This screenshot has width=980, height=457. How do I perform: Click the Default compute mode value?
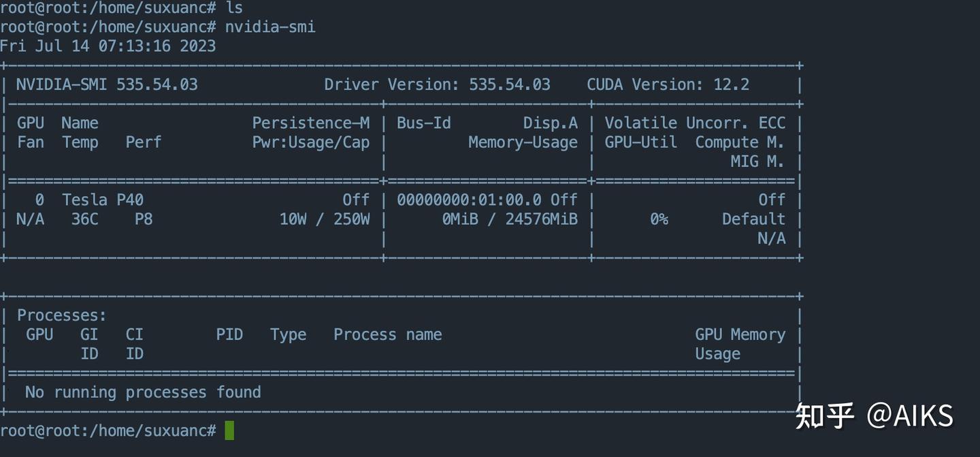[x=753, y=219]
